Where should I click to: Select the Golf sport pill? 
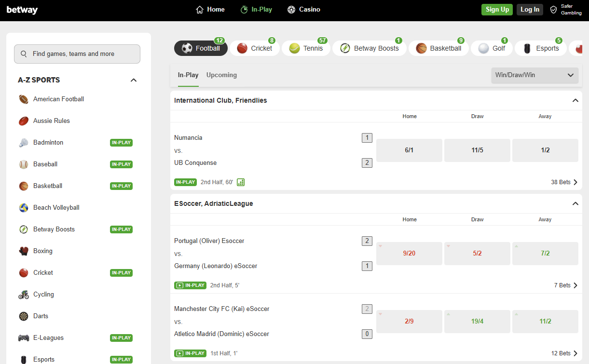[x=492, y=48]
